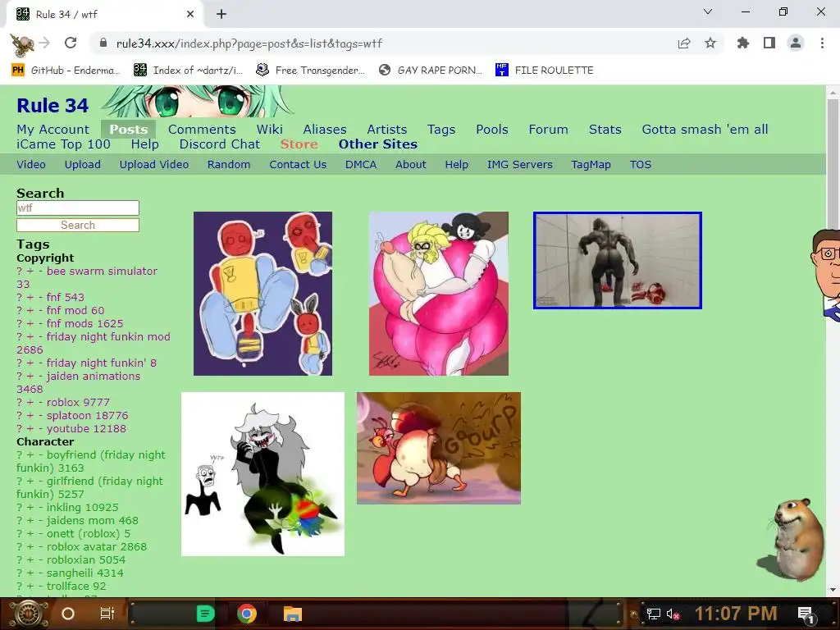The height and width of the screenshot is (630, 840).
Task: Open the 'GitHub - Enderma...' bookmark
Action: click(x=66, y=71)
